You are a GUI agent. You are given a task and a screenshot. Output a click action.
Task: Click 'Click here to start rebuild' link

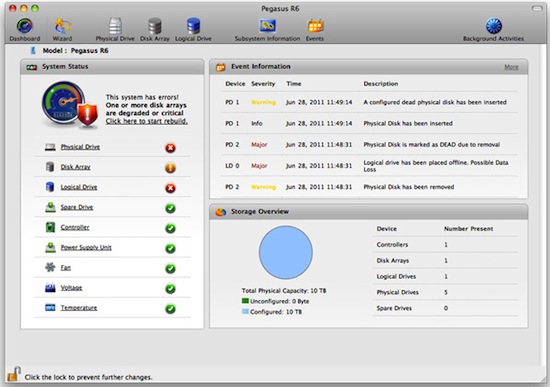point(147,121)
